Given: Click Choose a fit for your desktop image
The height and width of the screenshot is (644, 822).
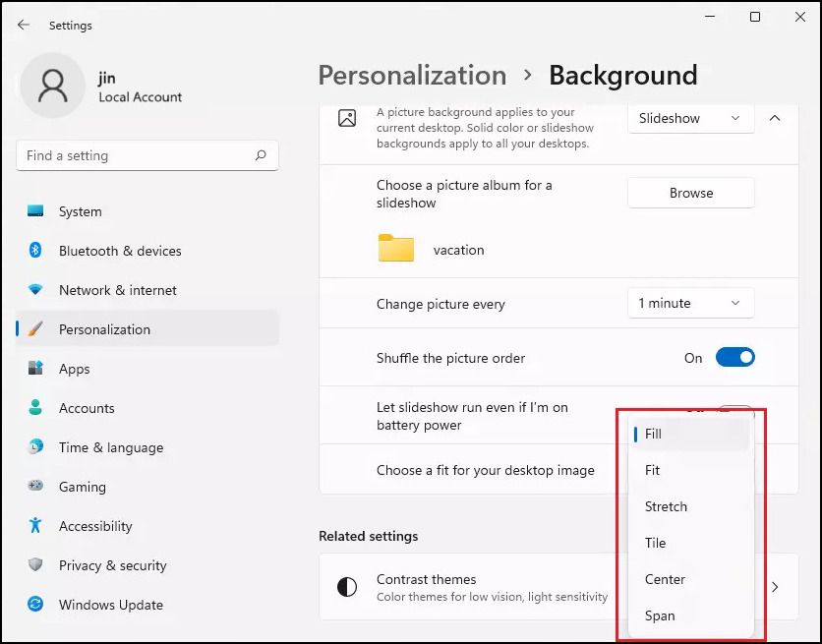Looking at the screenshot, I should [x=486, y=470].
